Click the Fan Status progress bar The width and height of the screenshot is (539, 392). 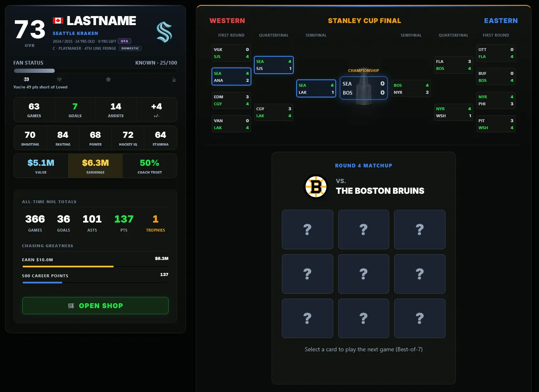click(x=95, y=71)
